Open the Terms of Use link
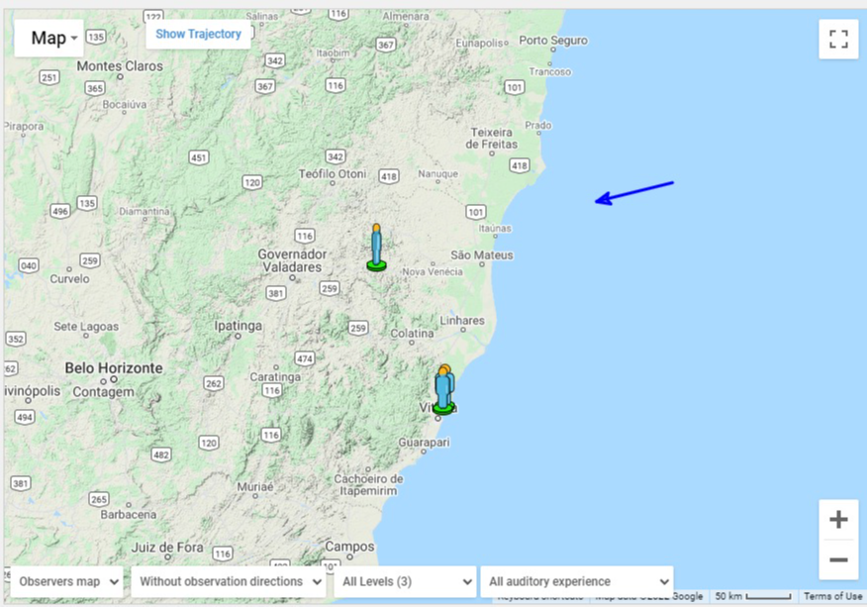Viewport: 868px width, 607px height. pos(832,596)
